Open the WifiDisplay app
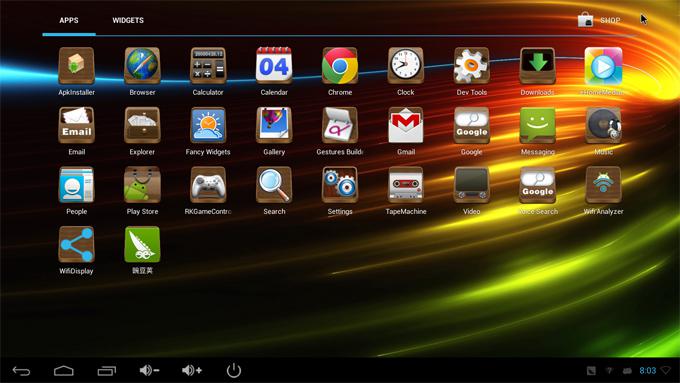Viewport: 680px width, 383px height. 76,245
